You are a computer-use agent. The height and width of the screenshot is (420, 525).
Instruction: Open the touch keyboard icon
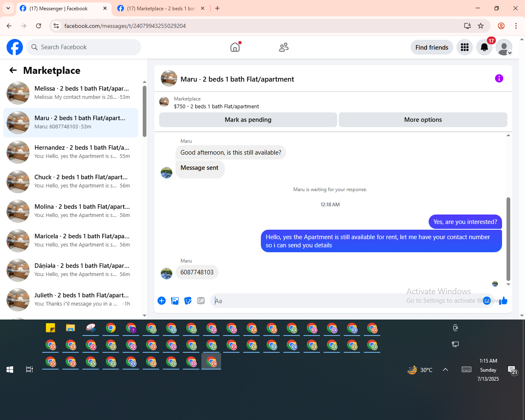pyautogui.click(x=466, y=370)
